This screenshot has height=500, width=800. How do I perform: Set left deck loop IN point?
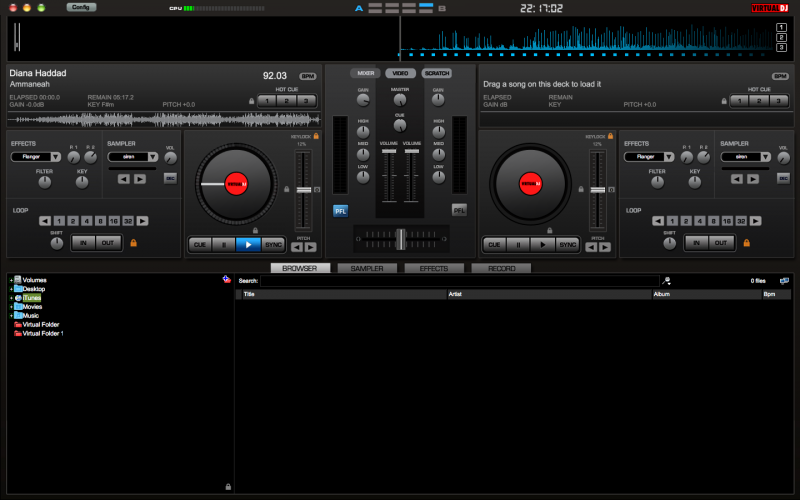83,243
